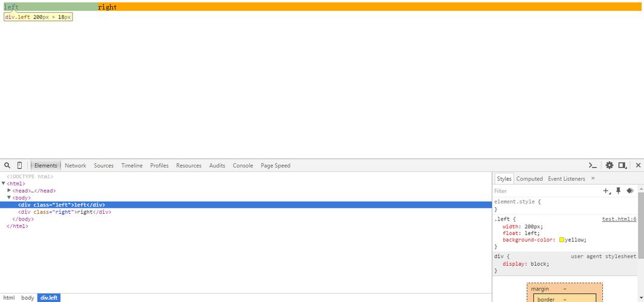Screen dimensions: 644x302
Task: Toggle device mode phone icon
Action: pos(19,165)
